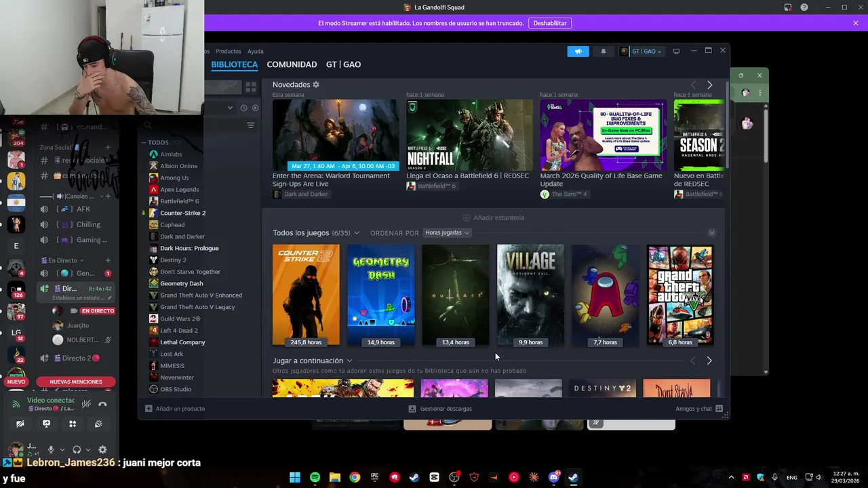Switch Steam library to grid view icon
This screenshot has height=488, width=868.
(x=251, y=87)
